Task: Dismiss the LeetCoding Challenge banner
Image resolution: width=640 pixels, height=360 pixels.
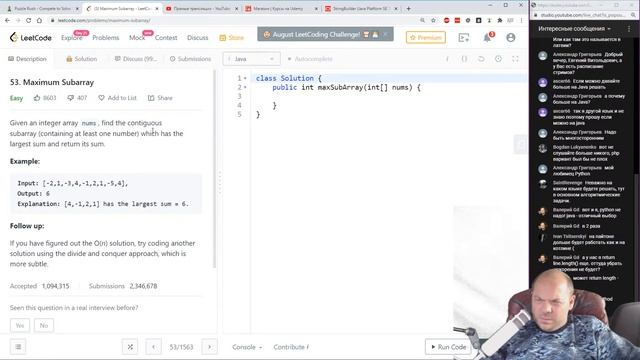Action: [385, 34]
